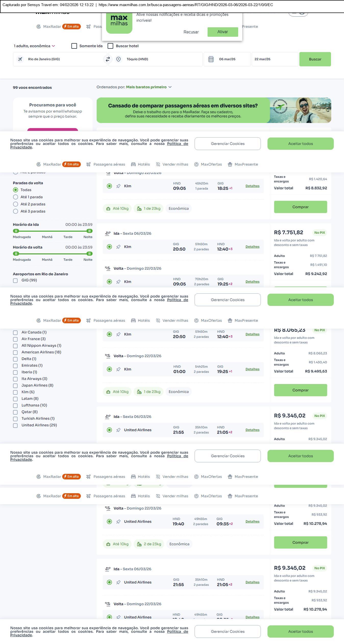Click the 2 de 23kg checked baggage badge
This screenshot has height=644, width=344.
pyautogui.click(x=149, y=544)
